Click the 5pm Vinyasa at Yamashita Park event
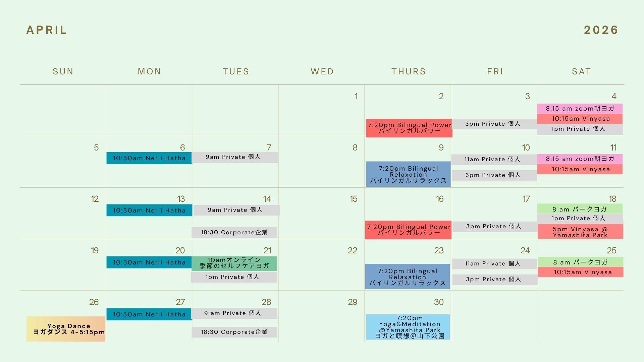 coord(580,232)
